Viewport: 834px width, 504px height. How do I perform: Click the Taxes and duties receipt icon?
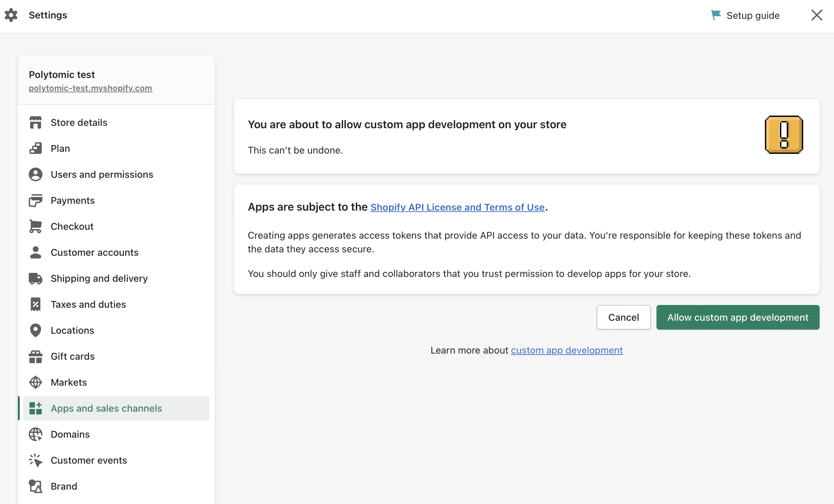(36, 304)
